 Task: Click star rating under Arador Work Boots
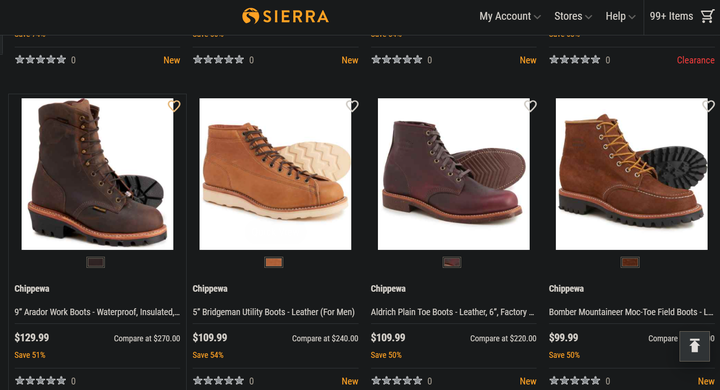tap(40, 380)
